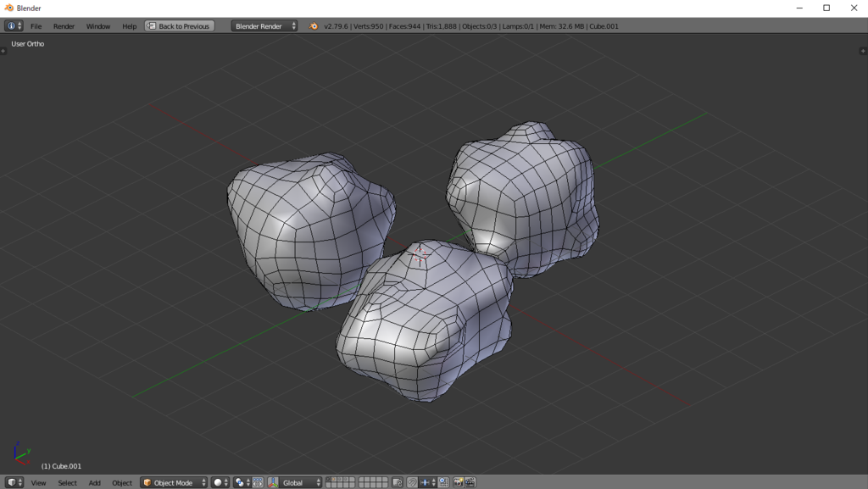This screenshot has height=489, width=868.
Task: Click the Lamps:0/1 statistic
Action: coord(518,26)
